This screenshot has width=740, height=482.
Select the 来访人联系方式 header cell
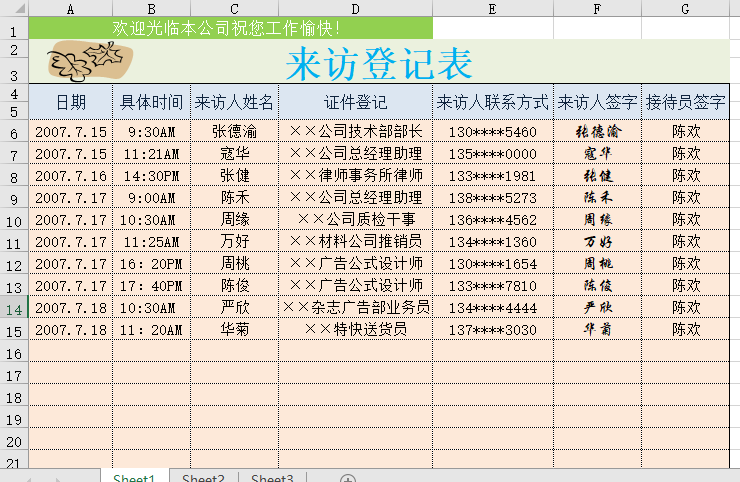coord(492,102)
